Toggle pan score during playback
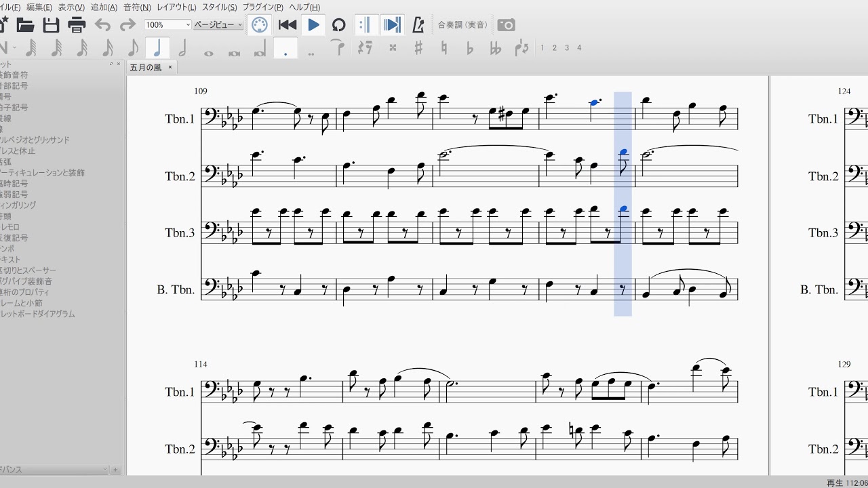The width and height of the screenshot is (868, 488). [x=392, y=25]
